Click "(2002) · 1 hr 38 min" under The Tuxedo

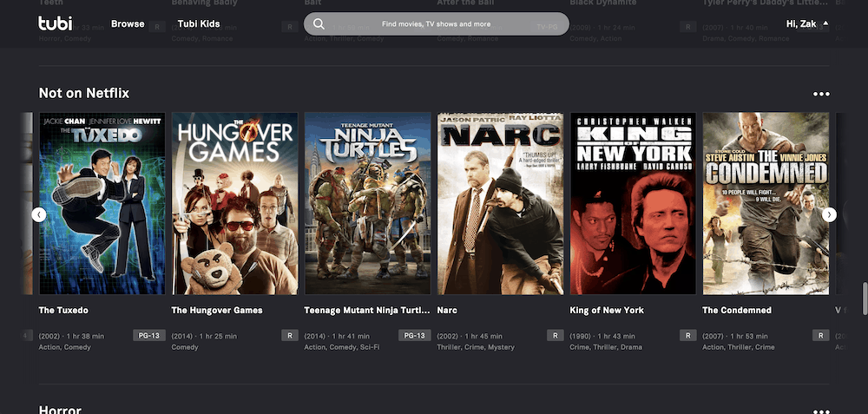click(x=71, y=336)
